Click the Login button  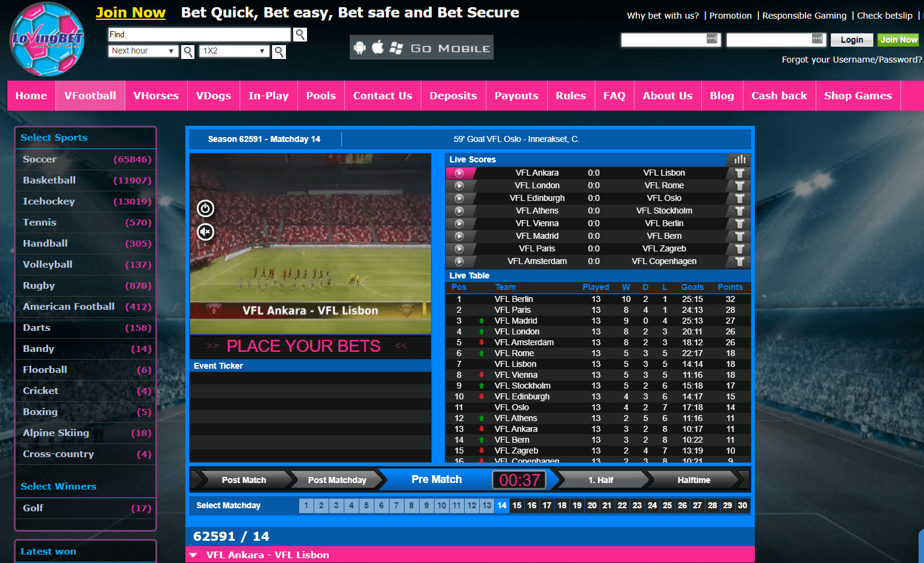click(852, 40)
